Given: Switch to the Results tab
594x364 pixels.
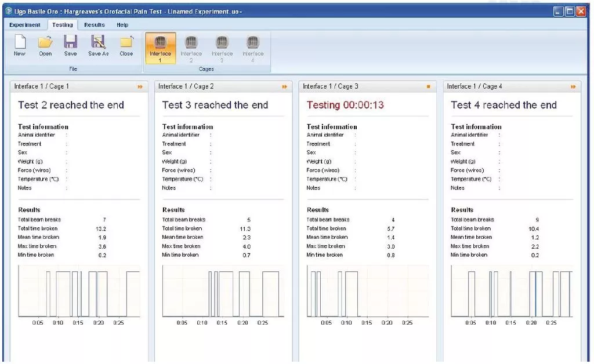Looking at the screenshot, I should pos(94,25).
